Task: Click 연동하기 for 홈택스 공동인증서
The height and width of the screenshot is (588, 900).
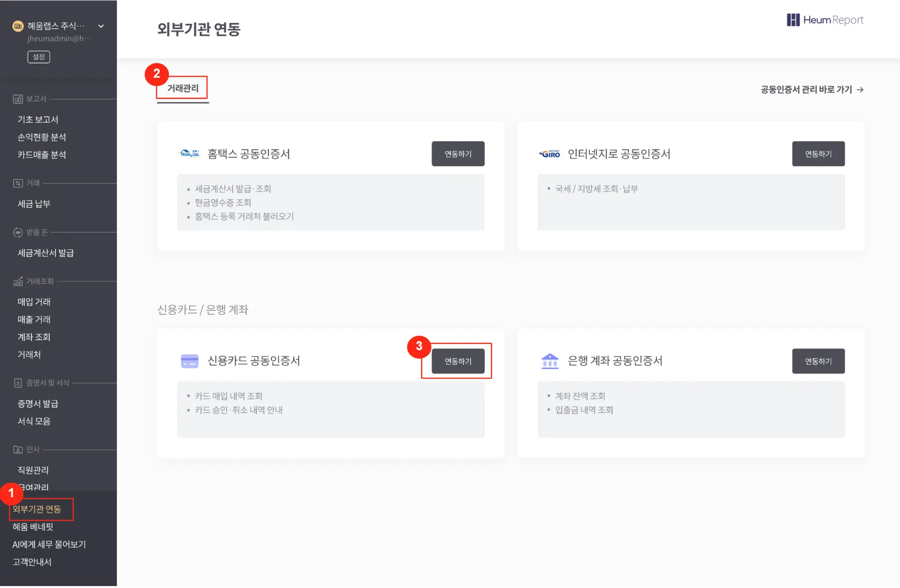Action: (458, 154)
